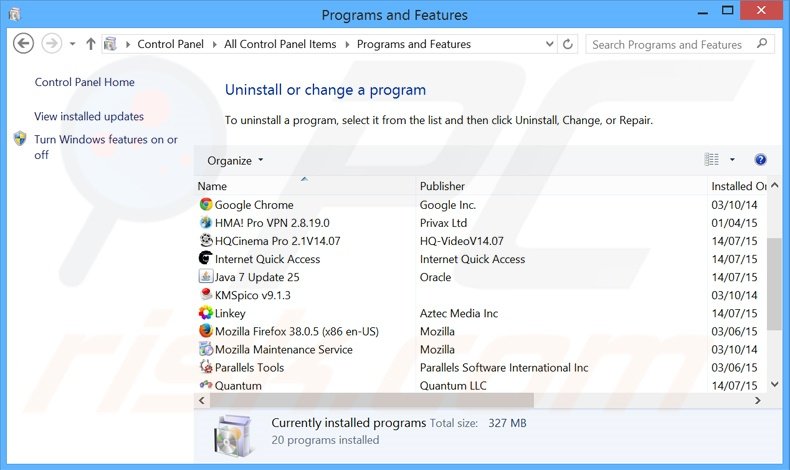Image resolution: width=790 pixels, height=470 pixels.
Task: Click the Mozilla Maintenance Service icon
Action: 206,349
